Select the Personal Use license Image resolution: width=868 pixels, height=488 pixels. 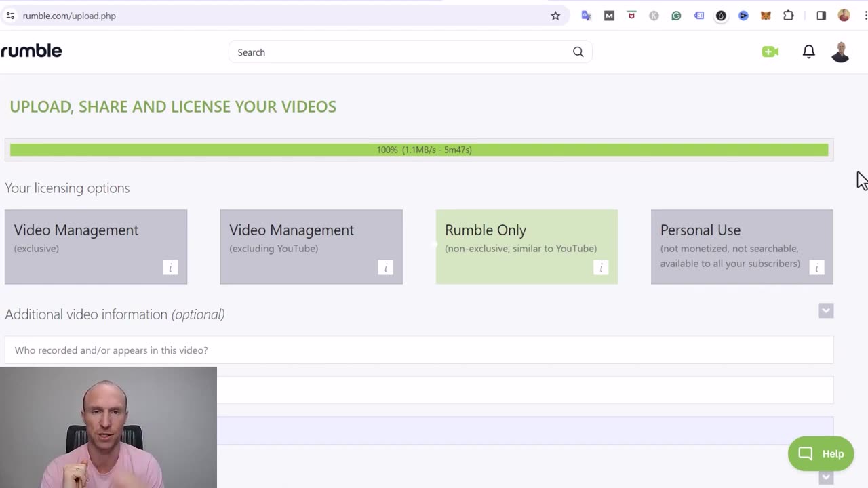(x=742, y=247)
